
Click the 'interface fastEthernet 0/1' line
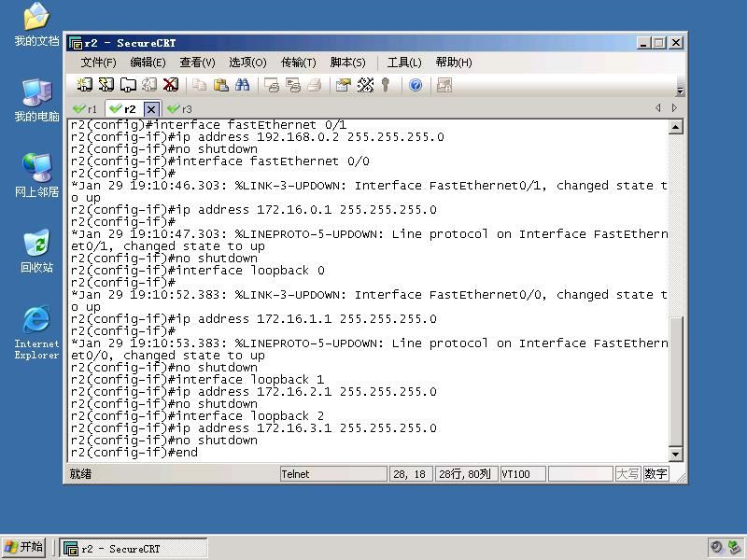click(208, 125)
